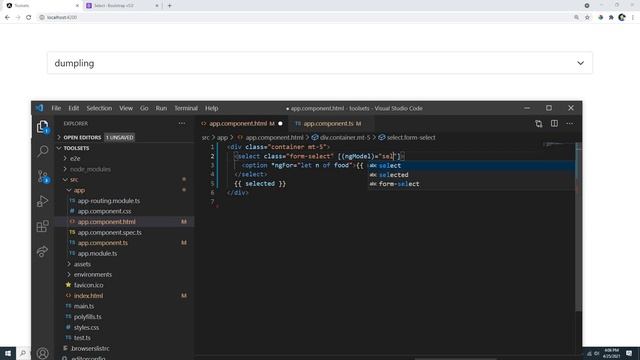Viewport: 640px width, 360px height.
Task: Open the Edit menu
Action: 74,108
